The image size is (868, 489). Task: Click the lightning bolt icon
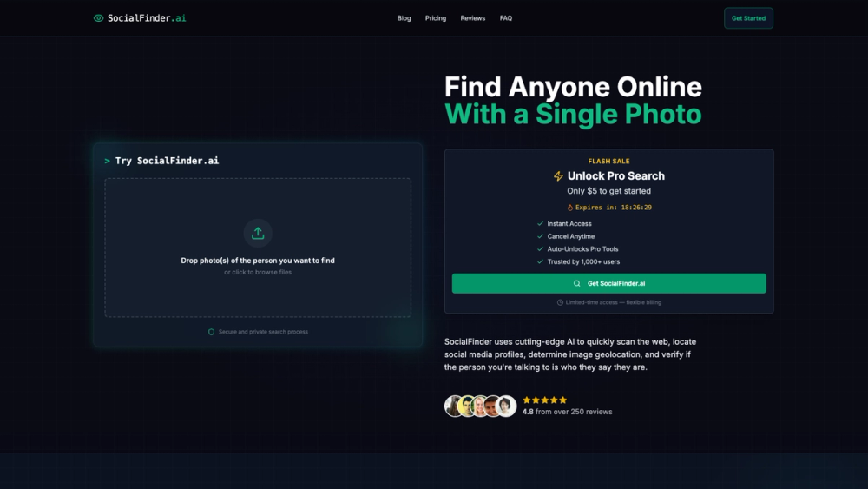tap(558, 176)
